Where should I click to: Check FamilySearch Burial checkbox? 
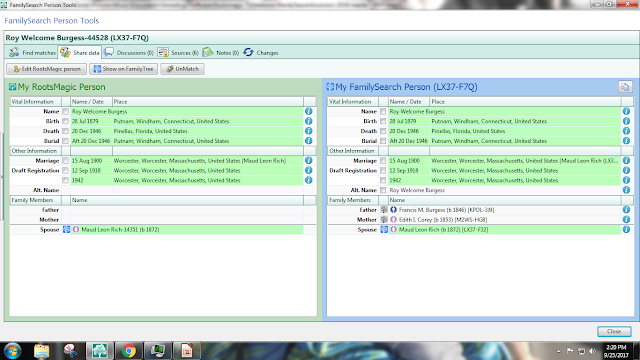click(x=383, y=141)
